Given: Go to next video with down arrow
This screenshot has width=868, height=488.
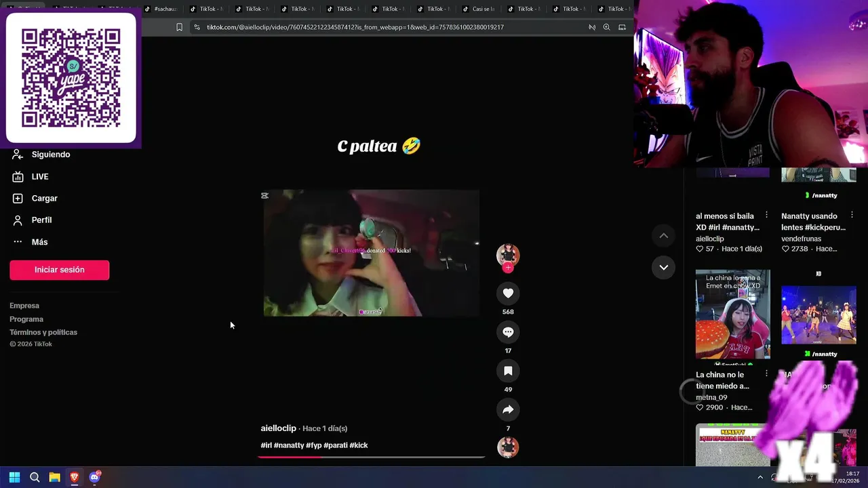Looking at the screenshot, I should (x=663, y=267).
